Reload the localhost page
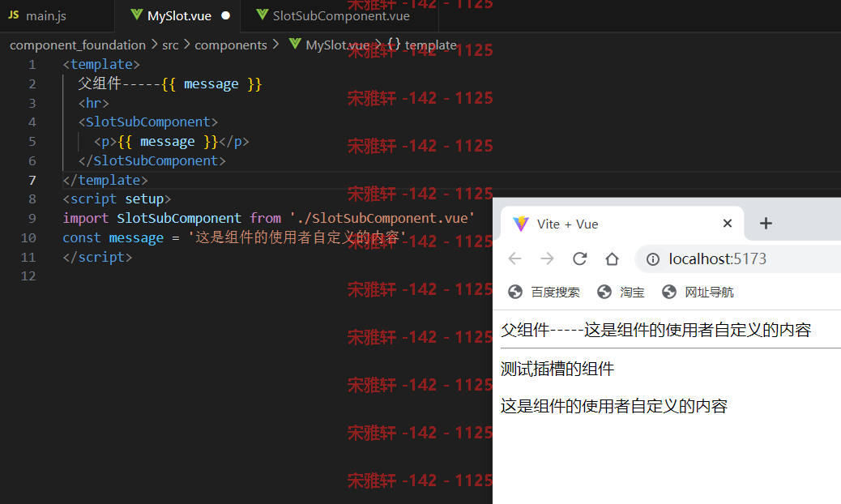This screenshot has height=504, width=841. pyautogui.click(x=580, y=259)
